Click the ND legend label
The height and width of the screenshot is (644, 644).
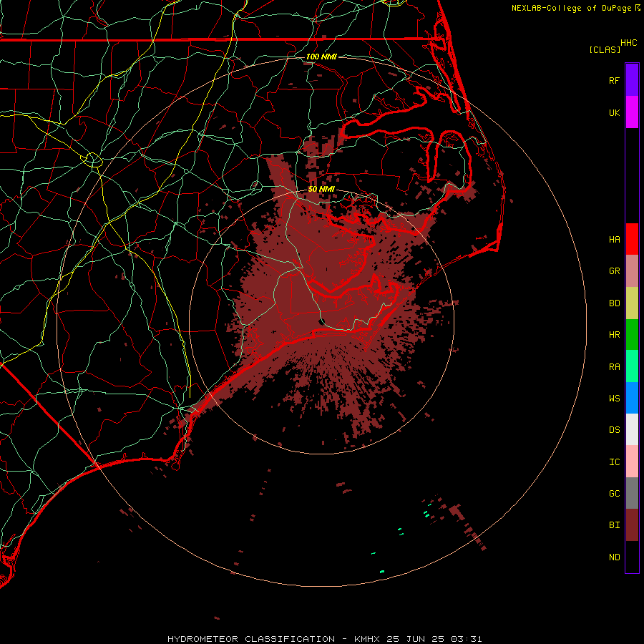(x=614, y=557)
